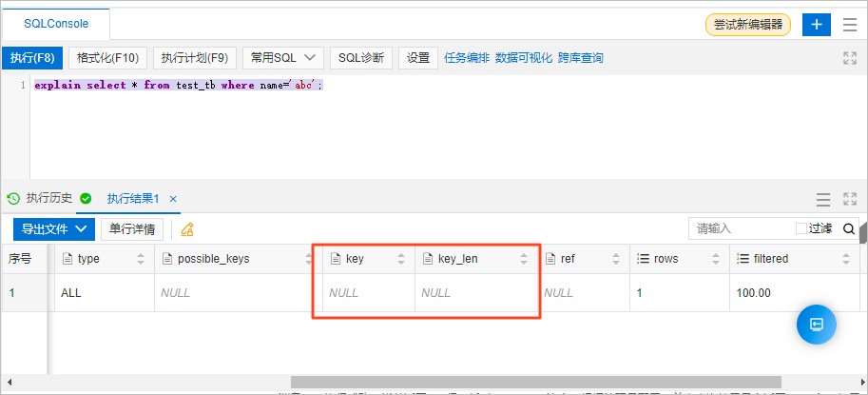This screenshot has height=395, width=868.
Task: Click the 格式化(F10) button
Action: point(108,58)
